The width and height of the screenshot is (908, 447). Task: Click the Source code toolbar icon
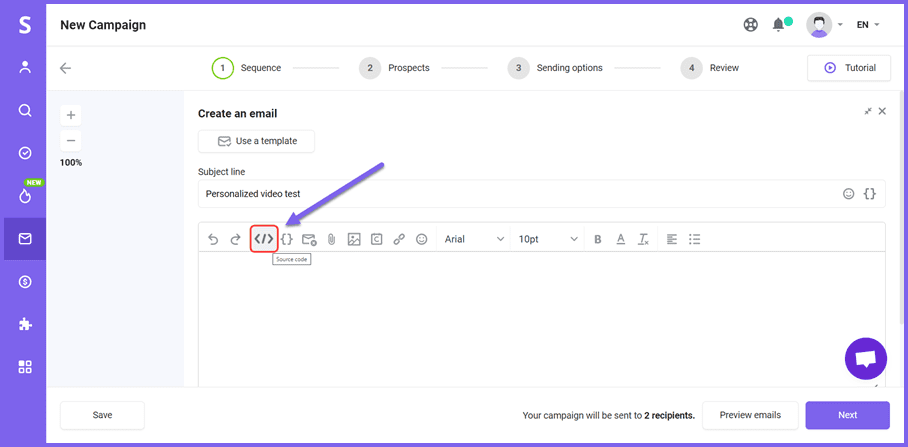(x=263, y=239)
